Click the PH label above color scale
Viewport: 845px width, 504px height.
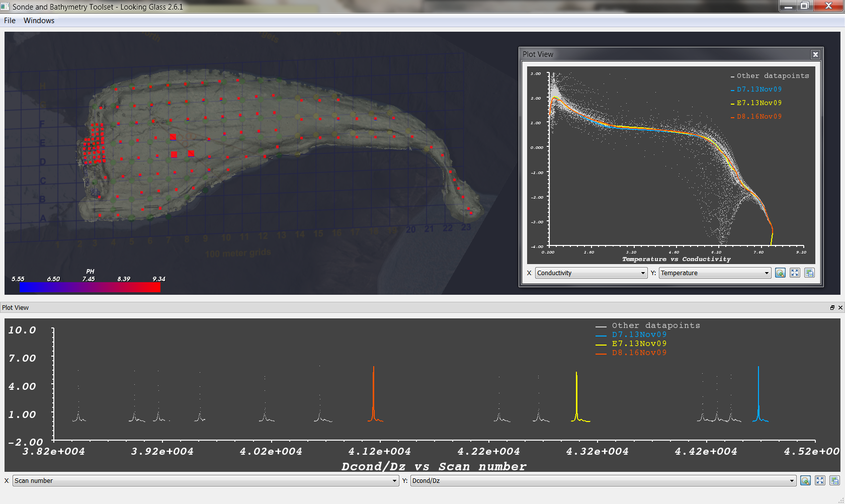90,271
